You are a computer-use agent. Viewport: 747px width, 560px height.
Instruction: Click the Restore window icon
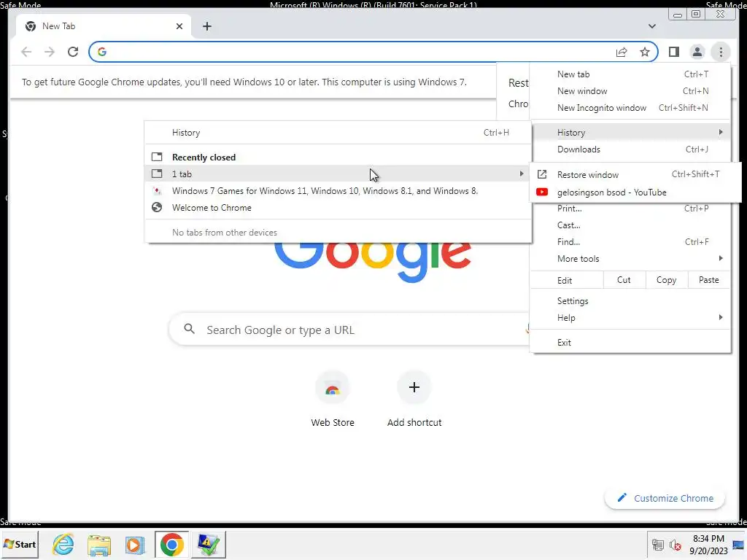pos(542,174)
